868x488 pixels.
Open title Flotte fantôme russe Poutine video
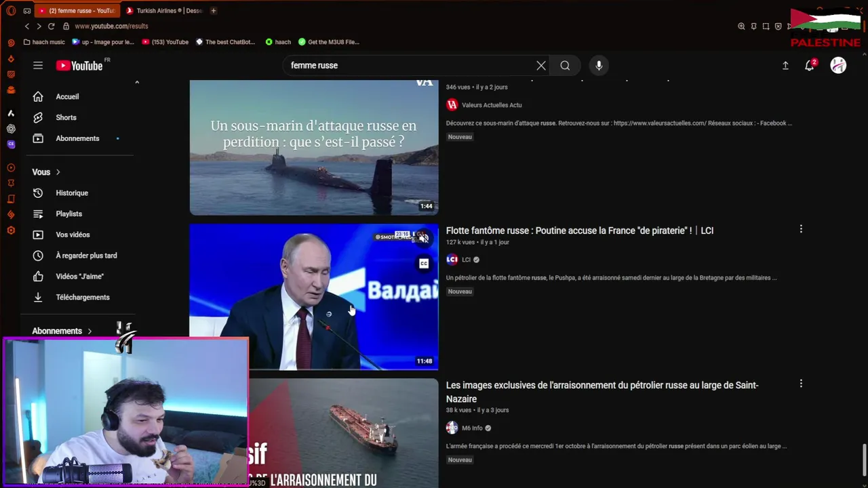580,230
